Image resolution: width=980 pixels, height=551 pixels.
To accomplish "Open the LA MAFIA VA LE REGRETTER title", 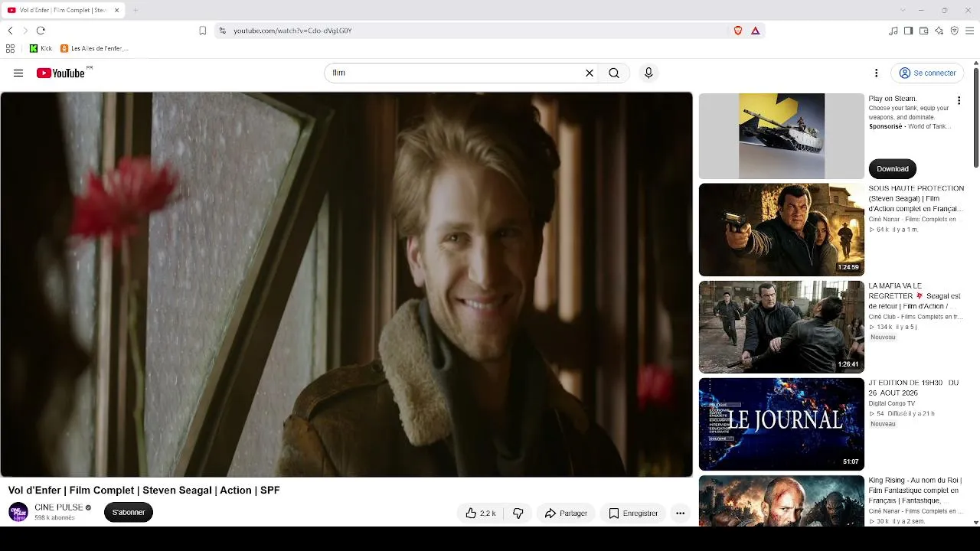I will click(915, 295).
